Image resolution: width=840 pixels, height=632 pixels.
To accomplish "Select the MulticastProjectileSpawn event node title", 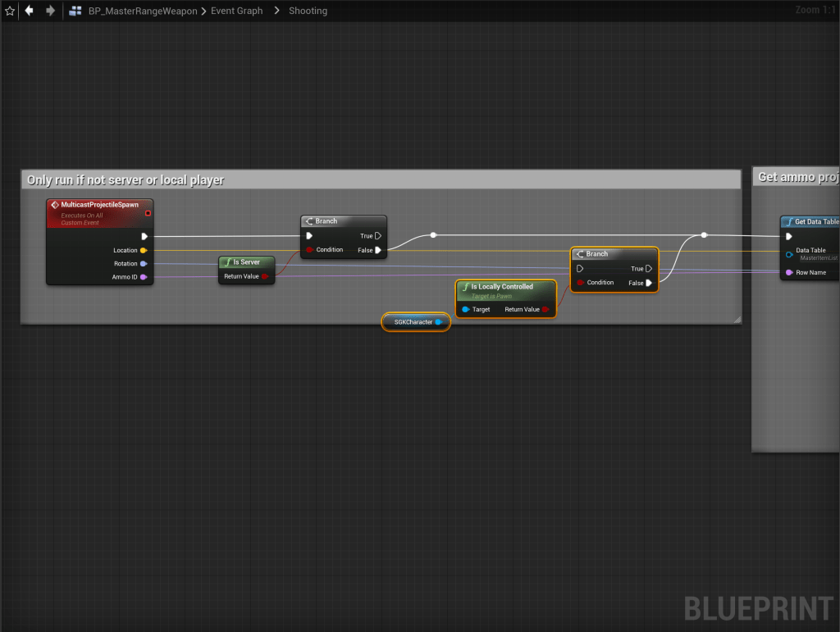I will (x=98, y=204).
